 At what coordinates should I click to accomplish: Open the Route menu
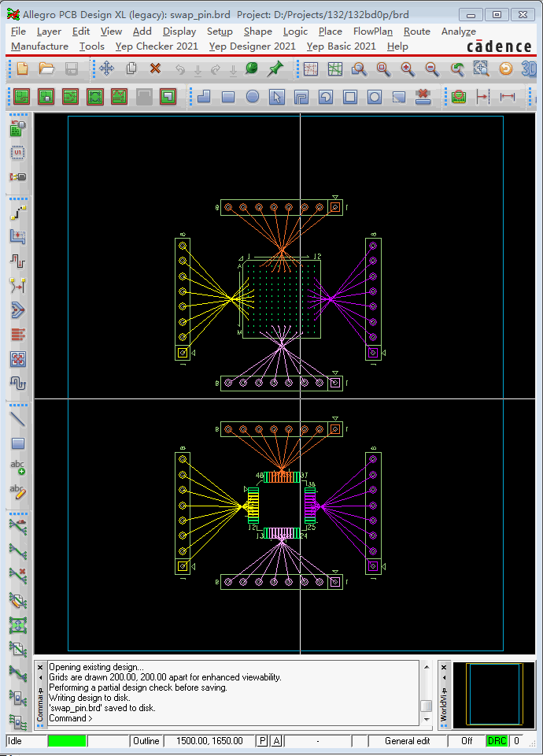[x=417, y=31]
